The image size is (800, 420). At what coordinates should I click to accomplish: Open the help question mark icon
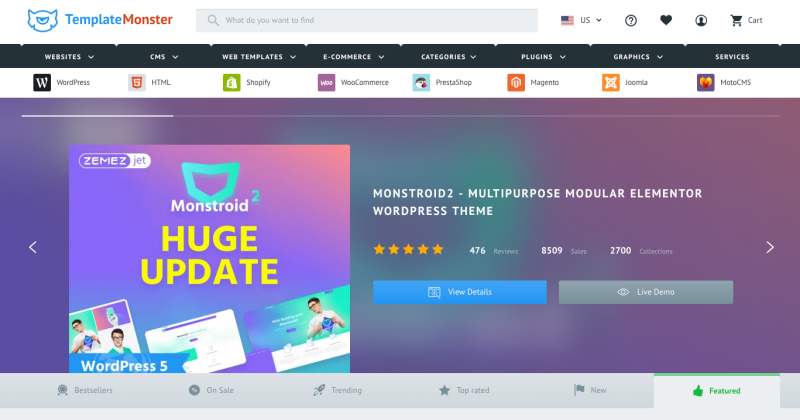[631, 20]
